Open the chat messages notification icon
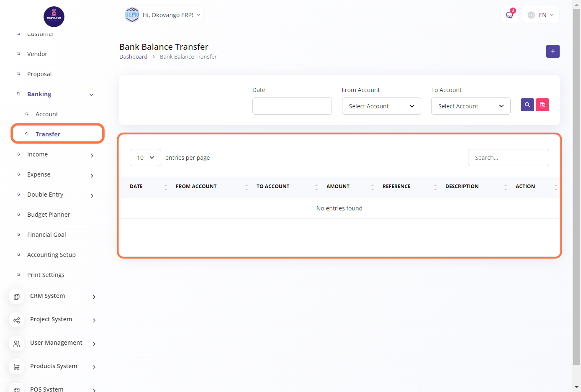The height and width of the screenshot is (392, 581). [509, 15]
